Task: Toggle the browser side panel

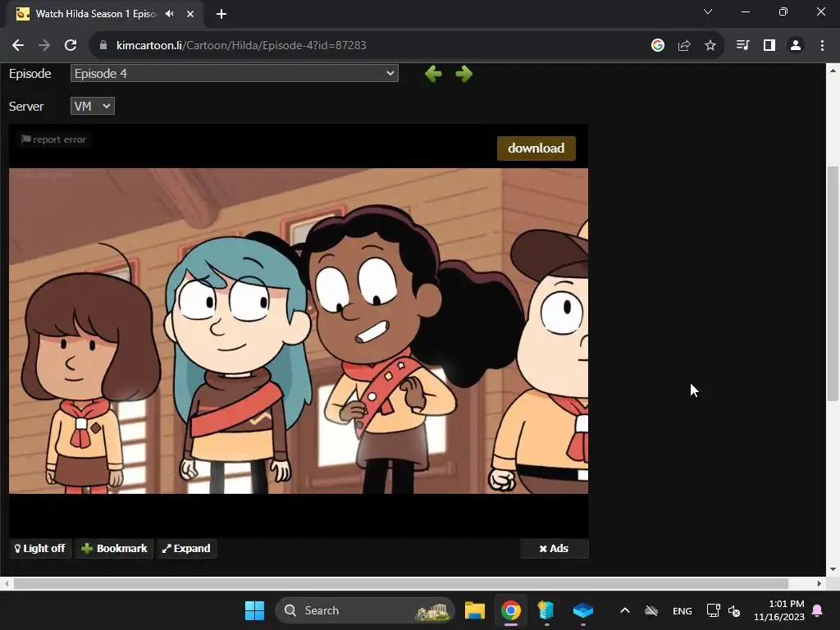Action: (x=769, y=46)
